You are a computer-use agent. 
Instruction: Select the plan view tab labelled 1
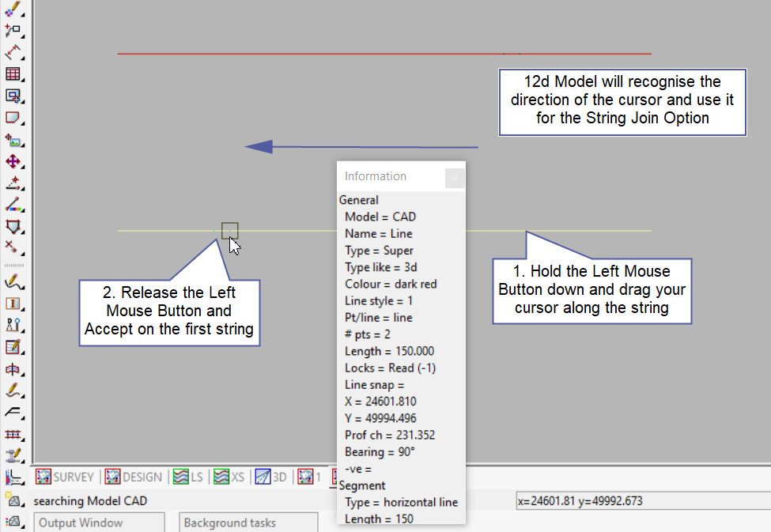[309, 477]
